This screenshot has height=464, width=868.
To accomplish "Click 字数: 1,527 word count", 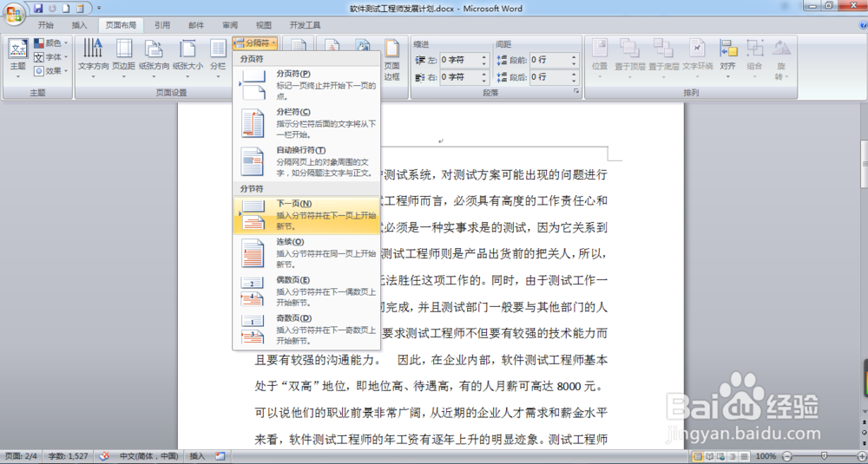I will (x=68, y=456).
